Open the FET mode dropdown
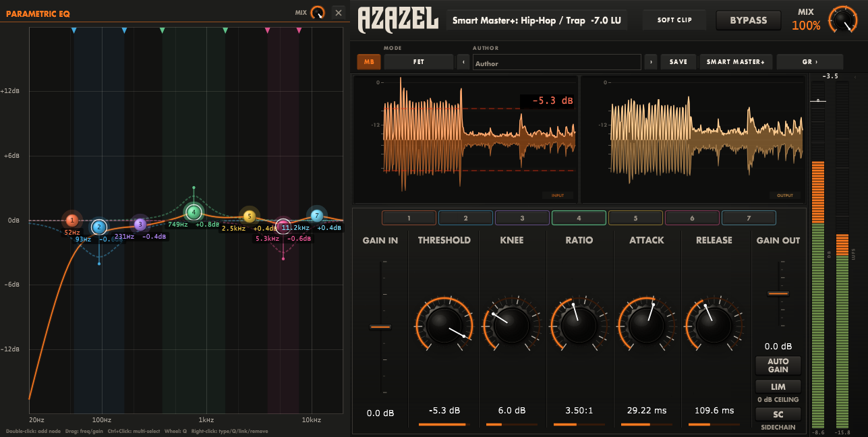Viewport: 868px width, 437px height. [x=418, y=62]
